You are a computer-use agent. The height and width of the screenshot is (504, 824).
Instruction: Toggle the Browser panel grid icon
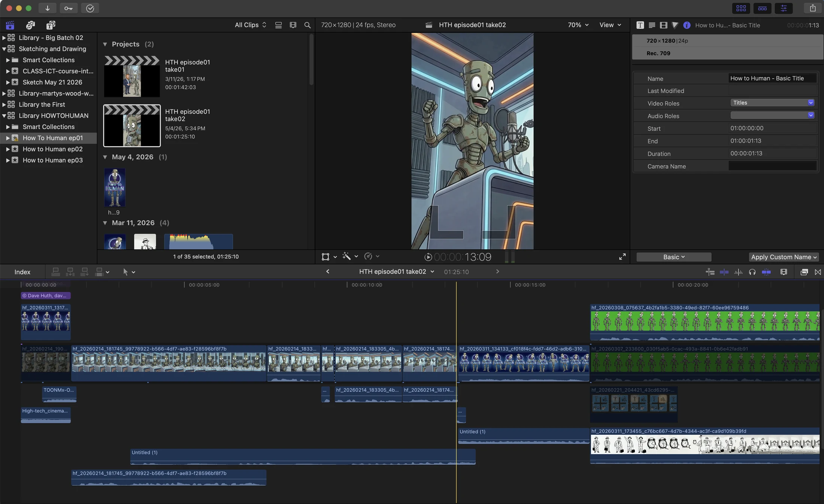click(741, 8)
